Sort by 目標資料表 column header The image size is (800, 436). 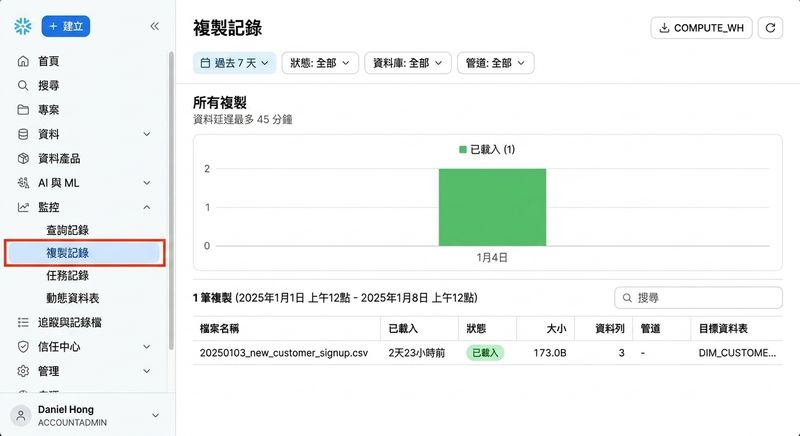tap(723, 329)
